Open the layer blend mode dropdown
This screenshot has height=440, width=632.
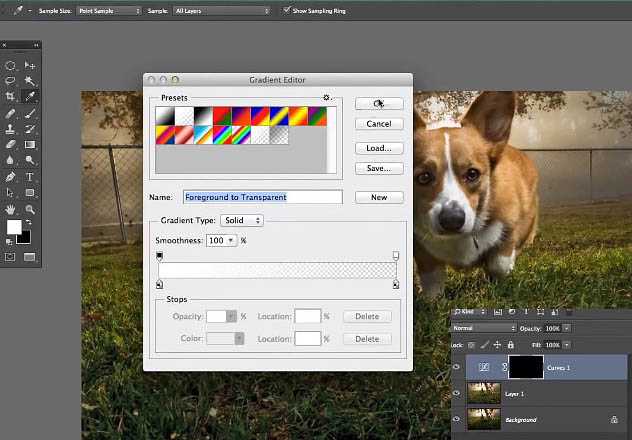483,328
